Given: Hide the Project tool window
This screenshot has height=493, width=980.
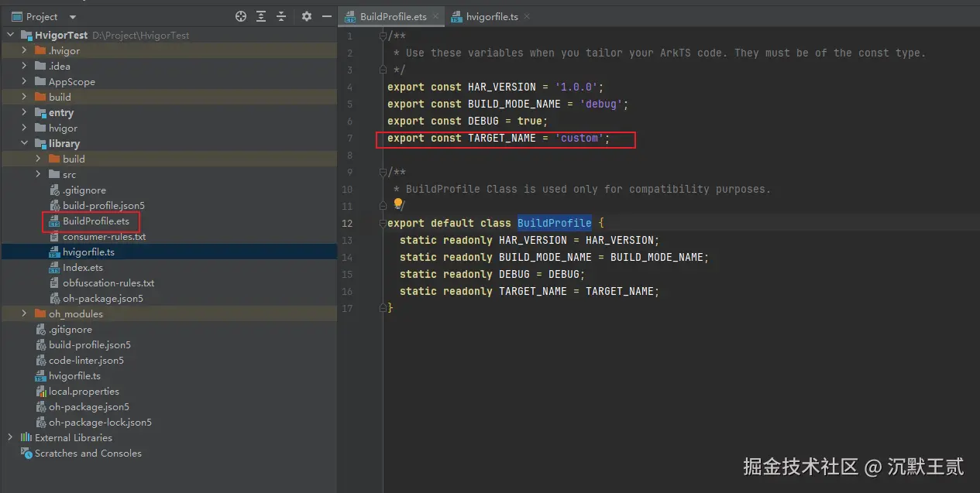Looking at the screenshot, I should (x=326, y=16).
